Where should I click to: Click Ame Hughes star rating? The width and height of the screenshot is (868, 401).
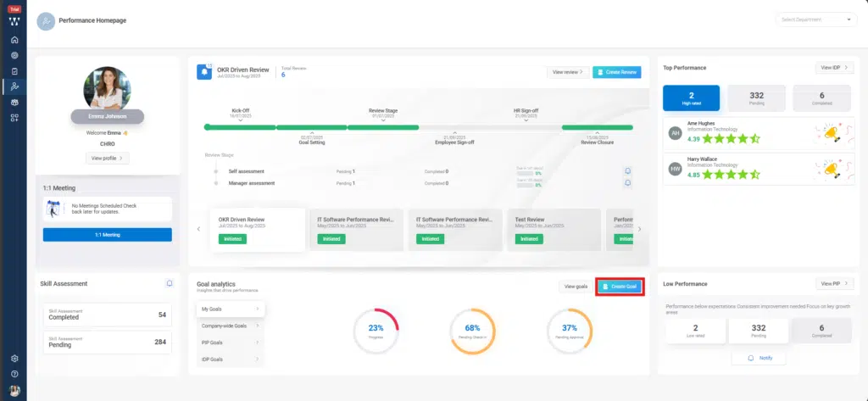pos(732,139)
